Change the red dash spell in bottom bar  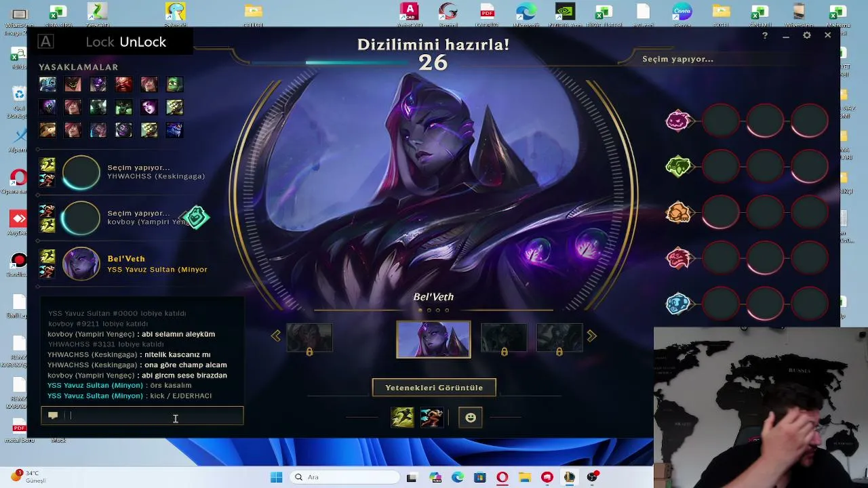point(431,418)
